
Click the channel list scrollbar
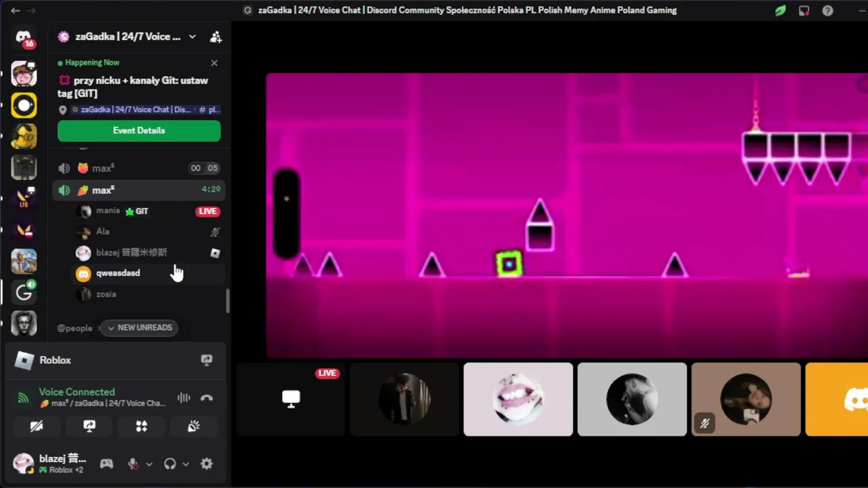pos(228,302)
